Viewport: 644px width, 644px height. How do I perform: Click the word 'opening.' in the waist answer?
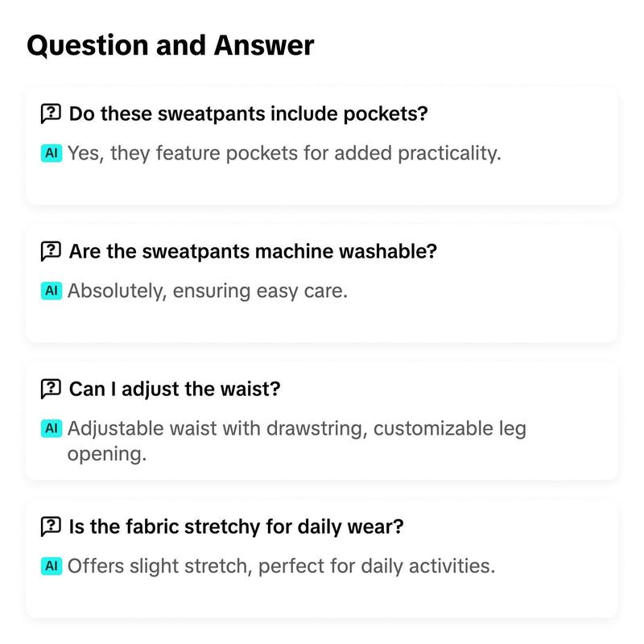pyautogui.click(x=107, y=454)
